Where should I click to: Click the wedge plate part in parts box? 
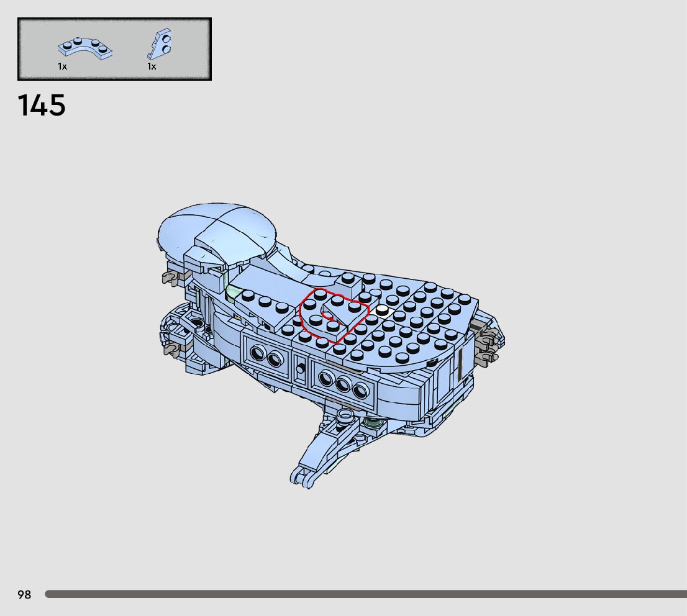(162, 43)
